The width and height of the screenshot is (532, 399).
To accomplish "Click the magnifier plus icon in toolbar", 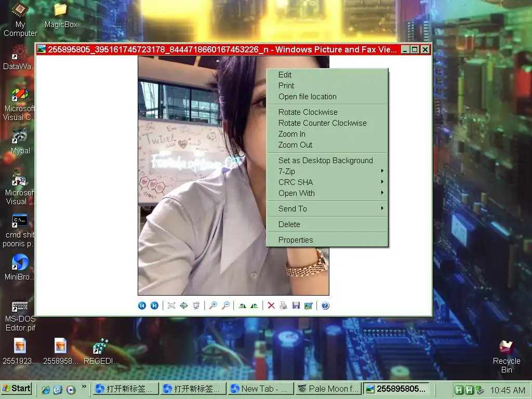I will [213, 305].
